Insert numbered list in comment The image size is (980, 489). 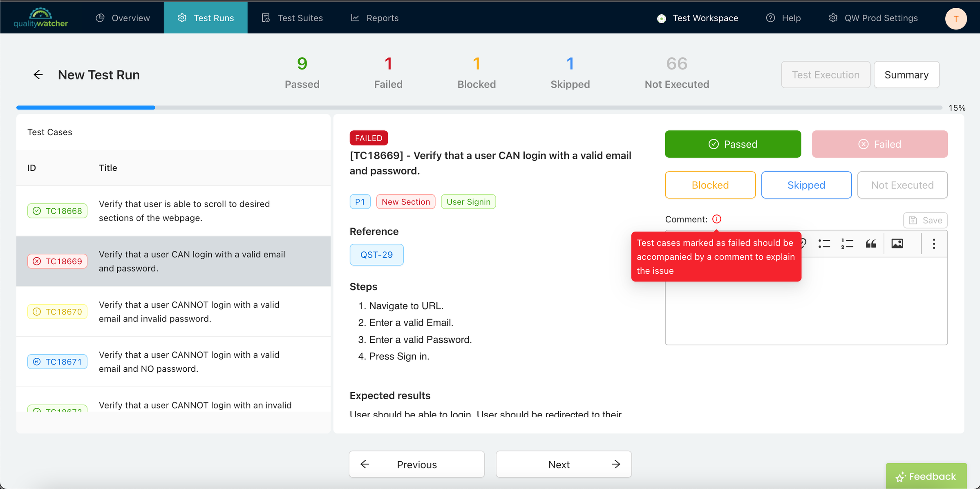tap(847, 244)
